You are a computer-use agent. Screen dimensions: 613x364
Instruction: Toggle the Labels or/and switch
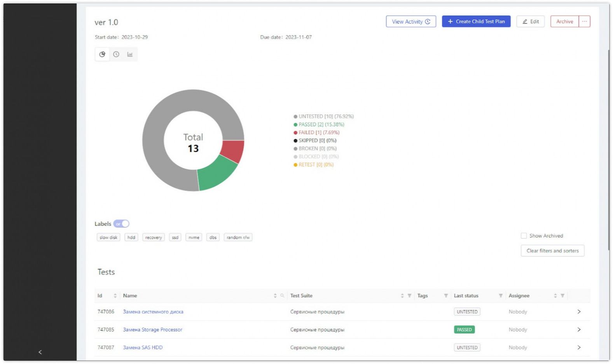pyautogui.click(x=121, y=224)
